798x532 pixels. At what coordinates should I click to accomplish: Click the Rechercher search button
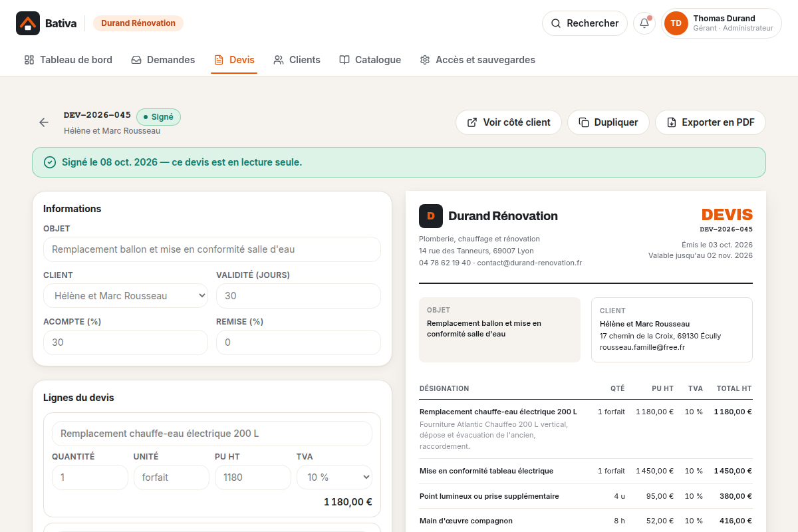click(585, 23)
